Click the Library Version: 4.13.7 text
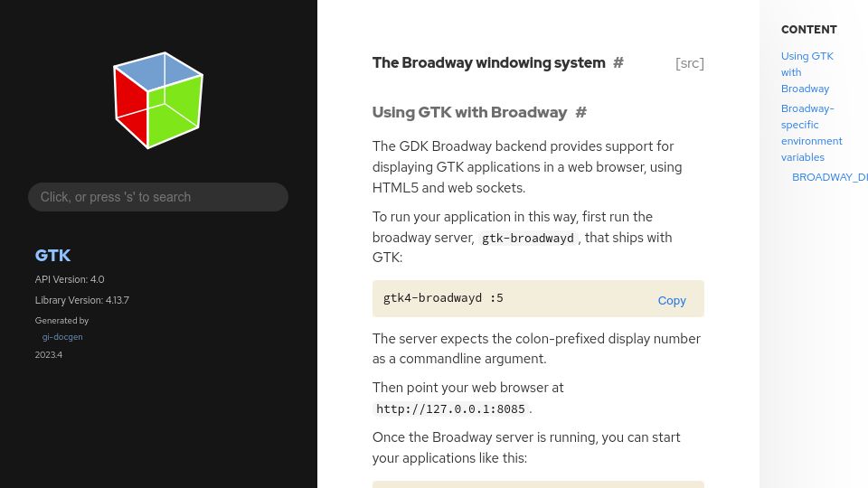The width and height of the screenshot is (868, 488). (82, 300)
